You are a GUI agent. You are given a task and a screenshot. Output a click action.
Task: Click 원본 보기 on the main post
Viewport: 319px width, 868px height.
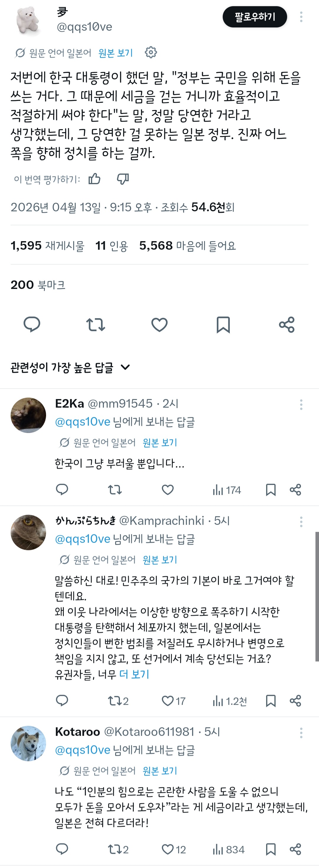click(x=115, y=53)
